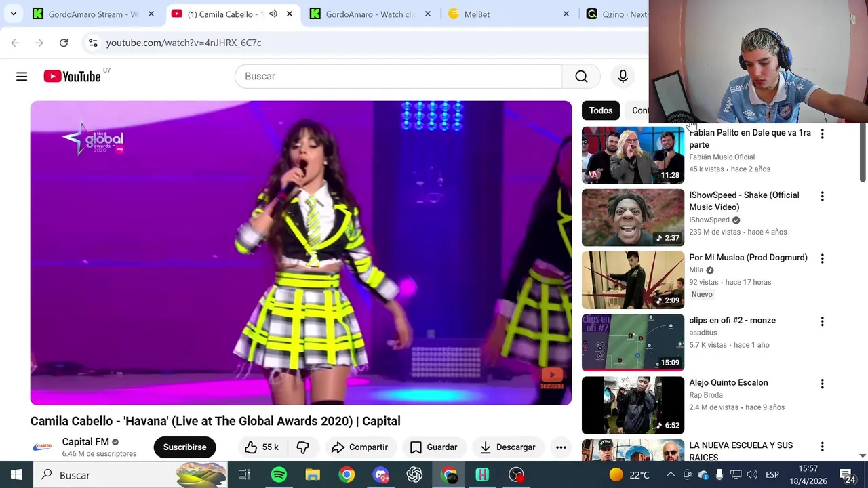This screenshot has width=868, height=488.
Task: Open options for Fabian Palito video
Action: pos(822,134)
